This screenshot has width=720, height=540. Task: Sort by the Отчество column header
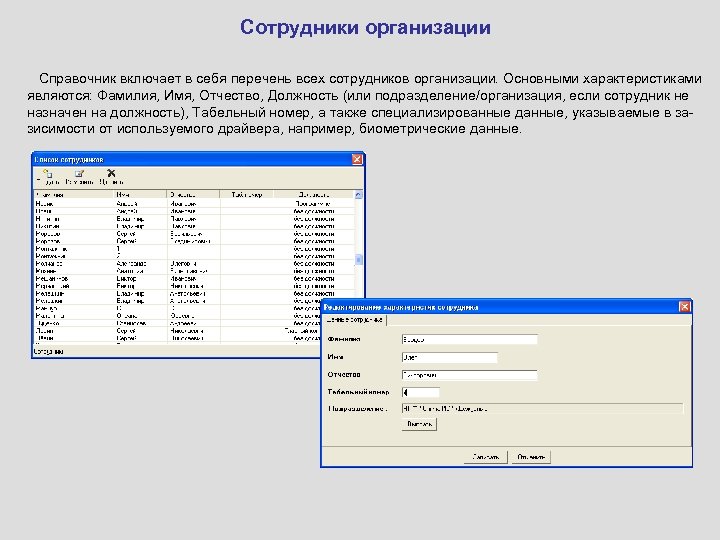click(193, 195)
